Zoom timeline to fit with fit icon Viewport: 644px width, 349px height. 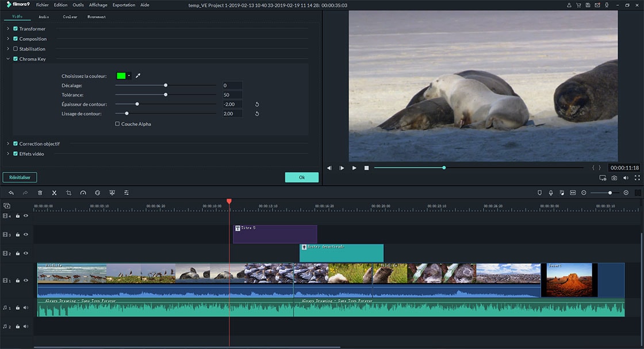(x=573, y=193)
